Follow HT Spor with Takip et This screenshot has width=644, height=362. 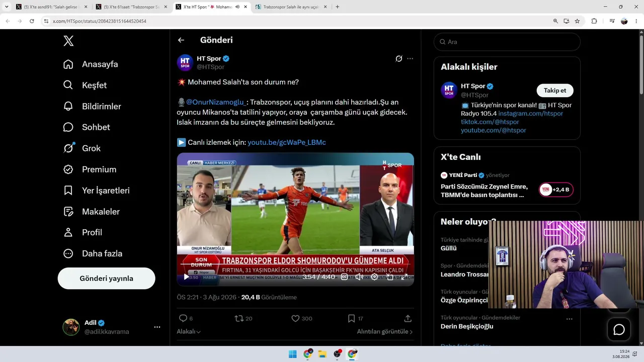(555, 90)
